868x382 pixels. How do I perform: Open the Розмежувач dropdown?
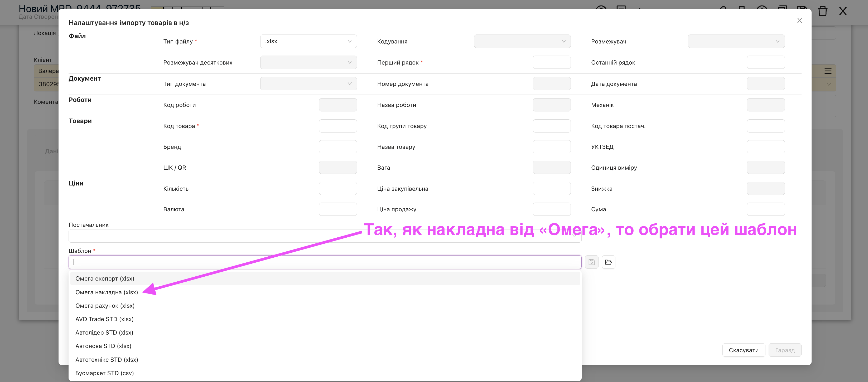[x=736, y=41]
